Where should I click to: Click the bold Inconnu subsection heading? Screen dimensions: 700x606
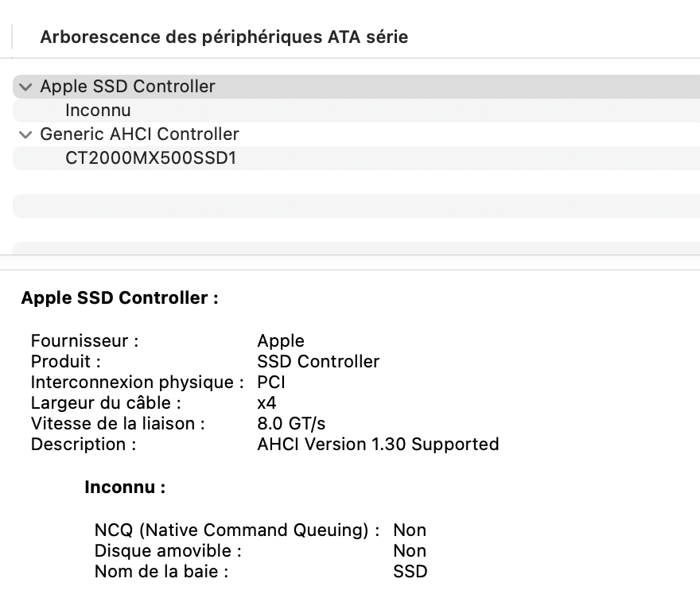[x=125, y=488]
